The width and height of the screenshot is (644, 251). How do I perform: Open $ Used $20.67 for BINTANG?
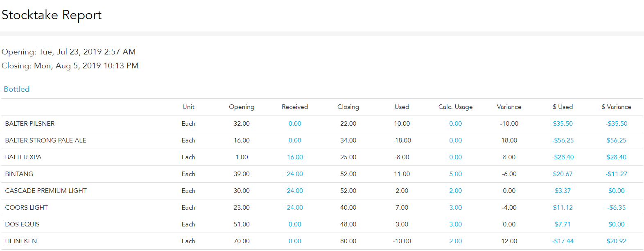[563, 174]
